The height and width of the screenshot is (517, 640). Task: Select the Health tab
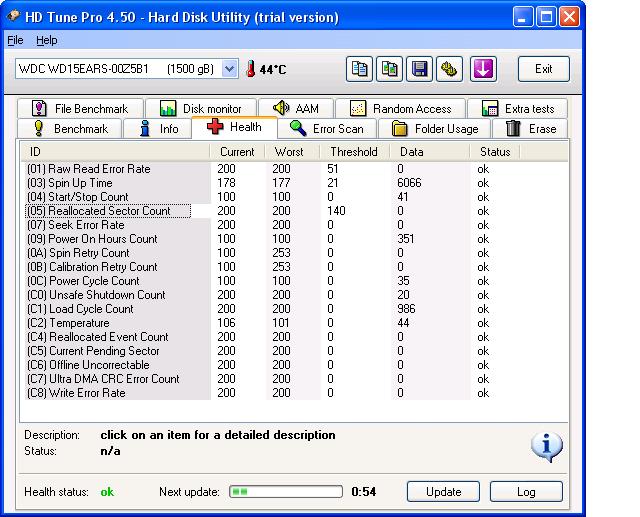pyautogui.click(x=234, y=127)
